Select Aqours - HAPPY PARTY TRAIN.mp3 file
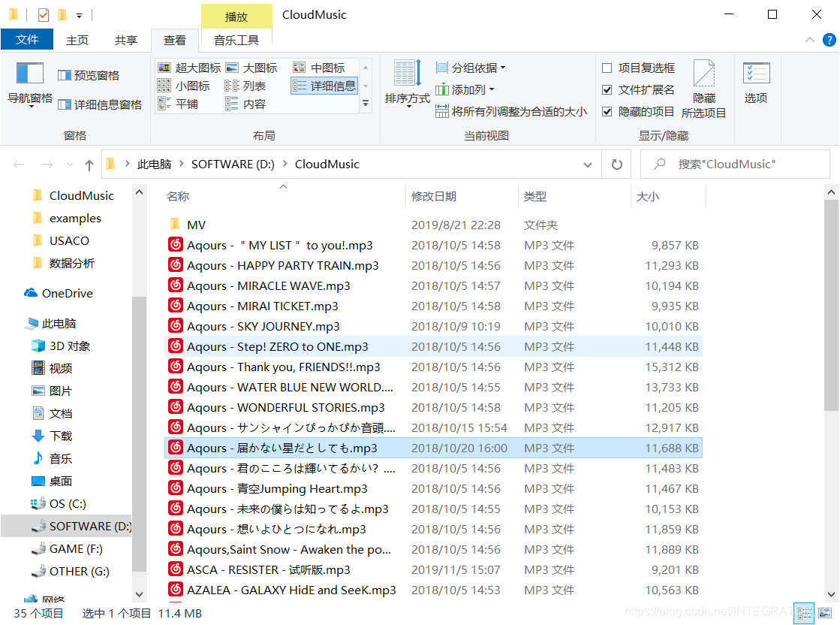Screen dimensions: 840x625 (x=433, y=266)
